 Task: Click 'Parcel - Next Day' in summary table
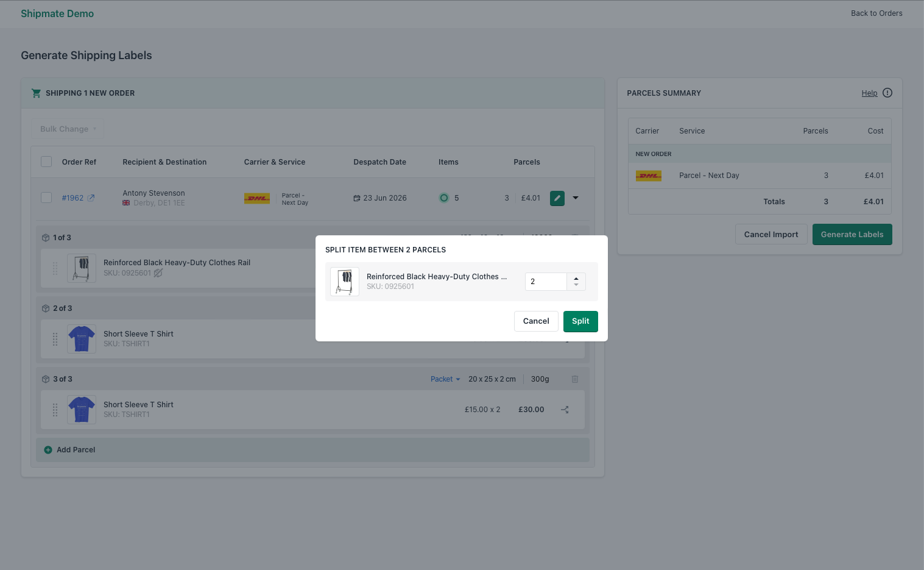[709, 176]
